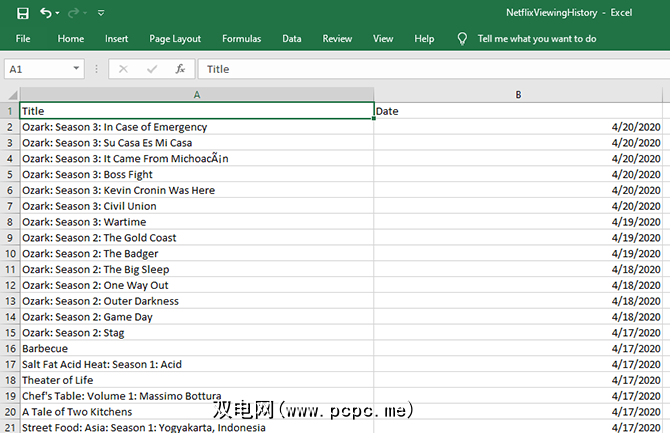Image resolution: width=670 pixels, height=433 pixels.
Task: Open the File menu
Action: [22, 39]
